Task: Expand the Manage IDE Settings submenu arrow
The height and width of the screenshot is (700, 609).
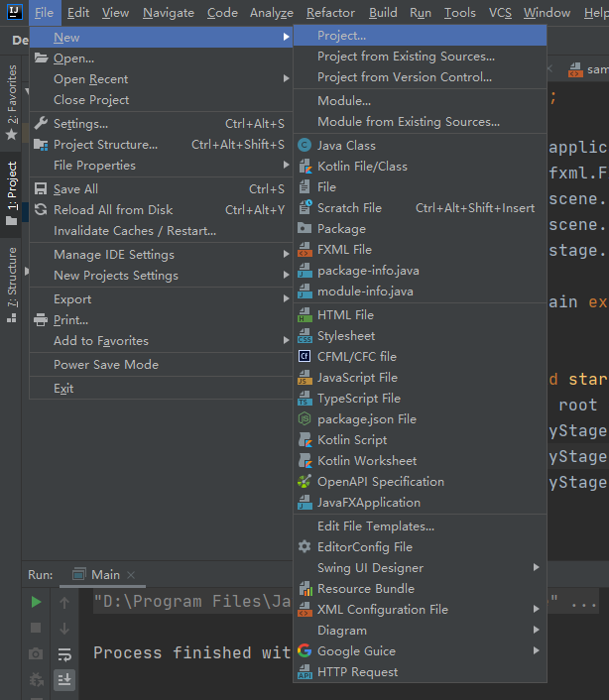Action: (287, 254)
